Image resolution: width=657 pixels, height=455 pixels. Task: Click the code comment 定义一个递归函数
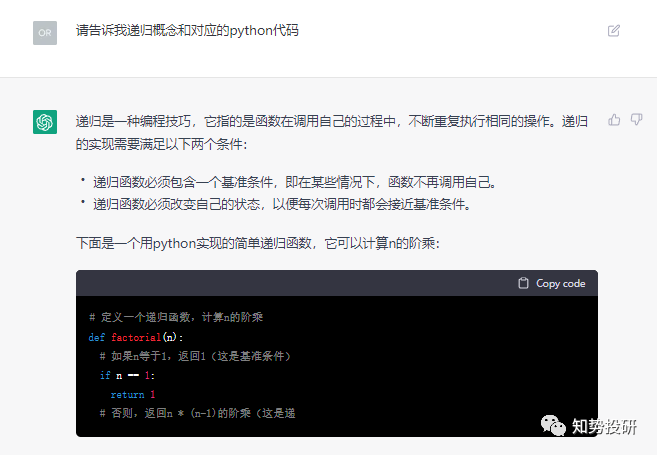176,317
